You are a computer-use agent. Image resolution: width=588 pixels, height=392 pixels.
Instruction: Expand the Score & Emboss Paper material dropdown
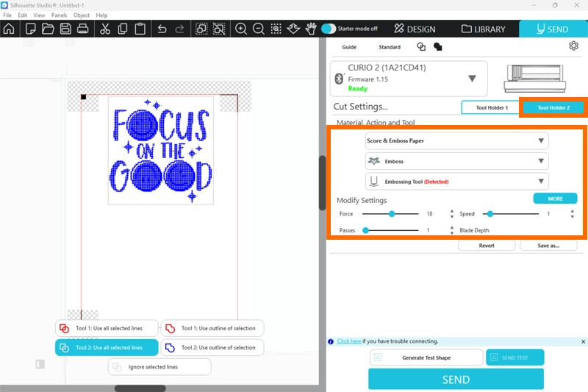[x=456, y=140]
